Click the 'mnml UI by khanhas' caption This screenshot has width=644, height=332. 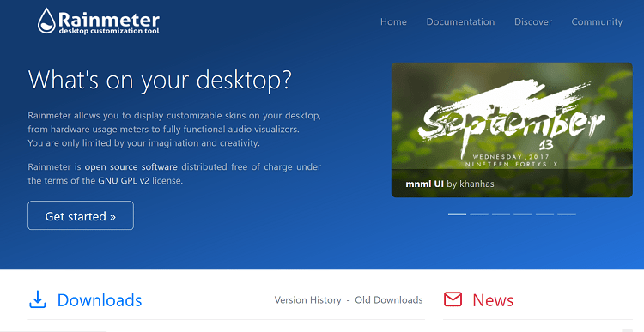[x=450, y=184]
